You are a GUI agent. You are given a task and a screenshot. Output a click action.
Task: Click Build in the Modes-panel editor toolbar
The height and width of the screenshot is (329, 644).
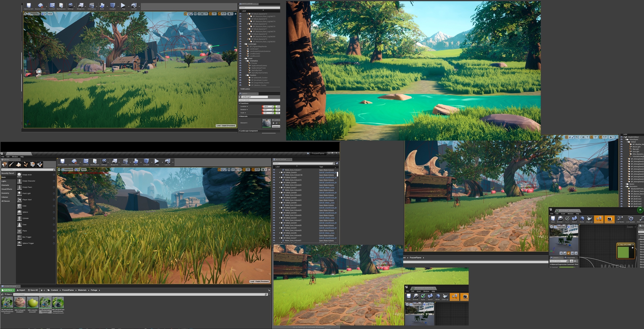(x=136, y=162)
